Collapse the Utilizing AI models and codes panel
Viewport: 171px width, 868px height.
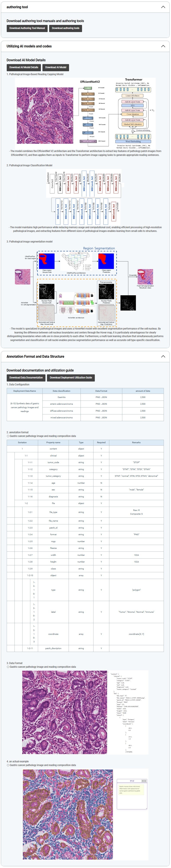[x=163, y=46]
